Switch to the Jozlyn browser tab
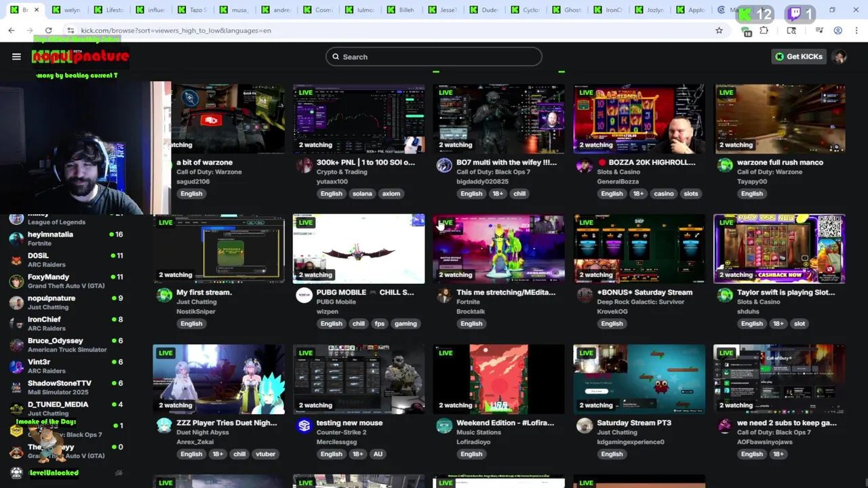The height and width of the screenshot is (488, 868). (x=650, y=10)
